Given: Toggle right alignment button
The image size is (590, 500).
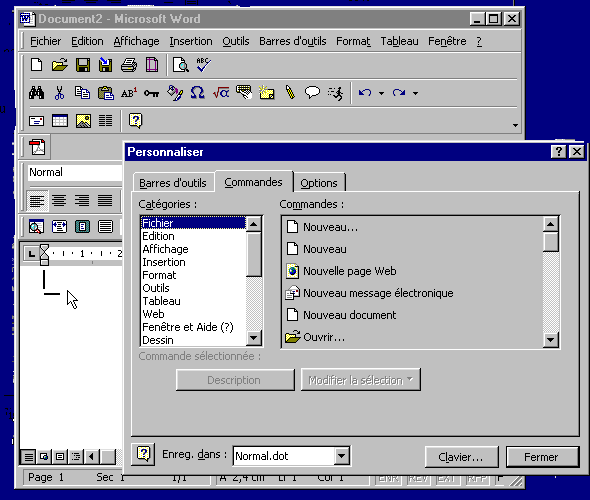Looking at the screenshot, I should (x=82, y=201).
